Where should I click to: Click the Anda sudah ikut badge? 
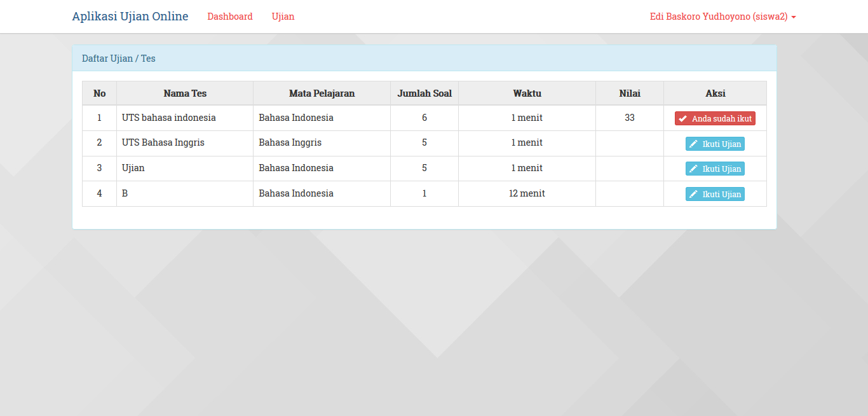[715, 118]
